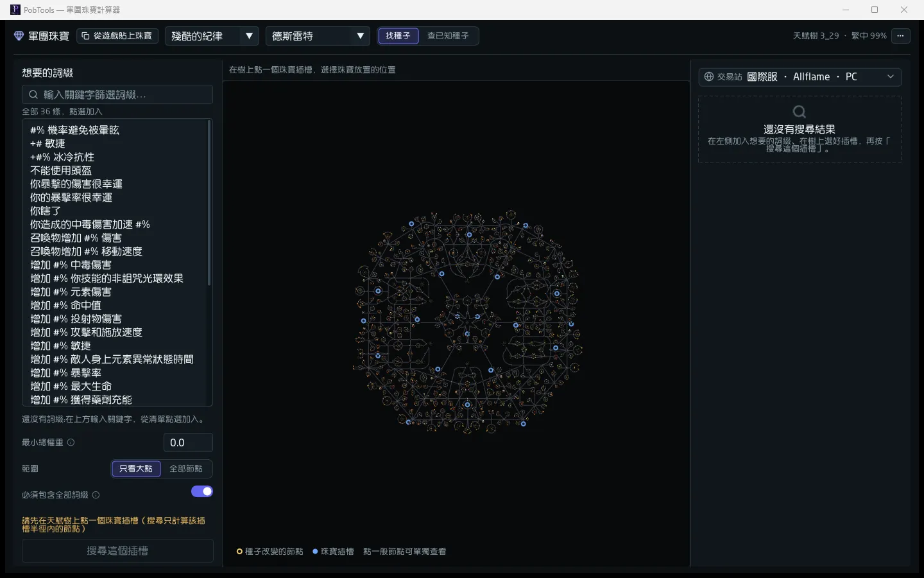Open the 德斯雷特 conqueror dropdown
The height and width of the screenshot is (578, 924).
(x=318, y=36)
